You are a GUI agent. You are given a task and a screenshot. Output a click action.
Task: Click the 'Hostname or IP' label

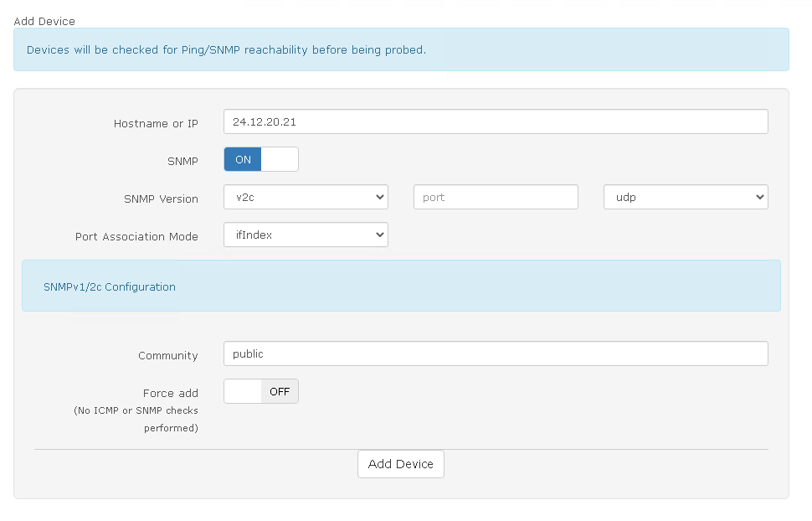tap(156, 124)
